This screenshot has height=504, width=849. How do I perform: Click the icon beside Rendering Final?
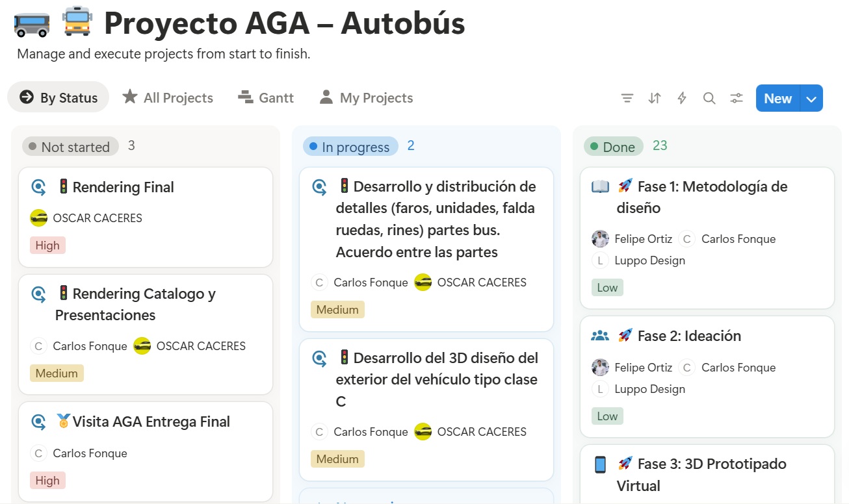point(39,188)
